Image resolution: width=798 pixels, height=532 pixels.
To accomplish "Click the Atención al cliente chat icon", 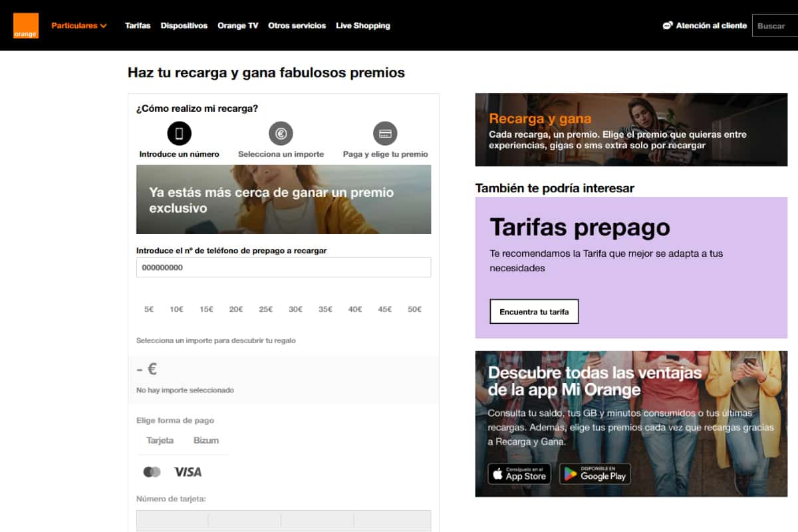I will click(668, 26).
